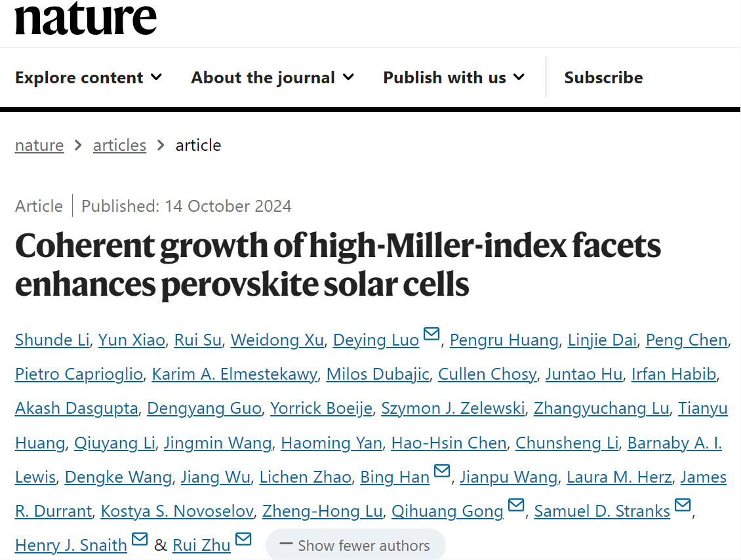The image size is (741, 560).
Task: Expand Publish with us menu
Action: click(x=454, y=77)
